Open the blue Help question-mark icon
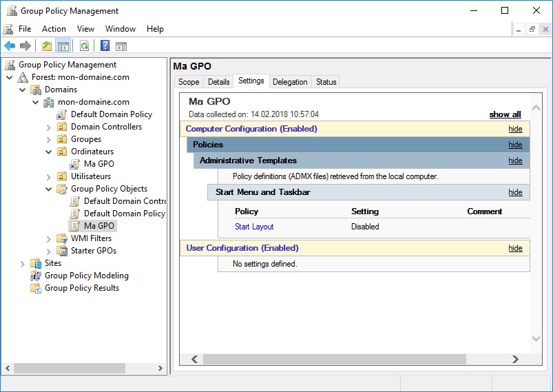 click(105, 46)
